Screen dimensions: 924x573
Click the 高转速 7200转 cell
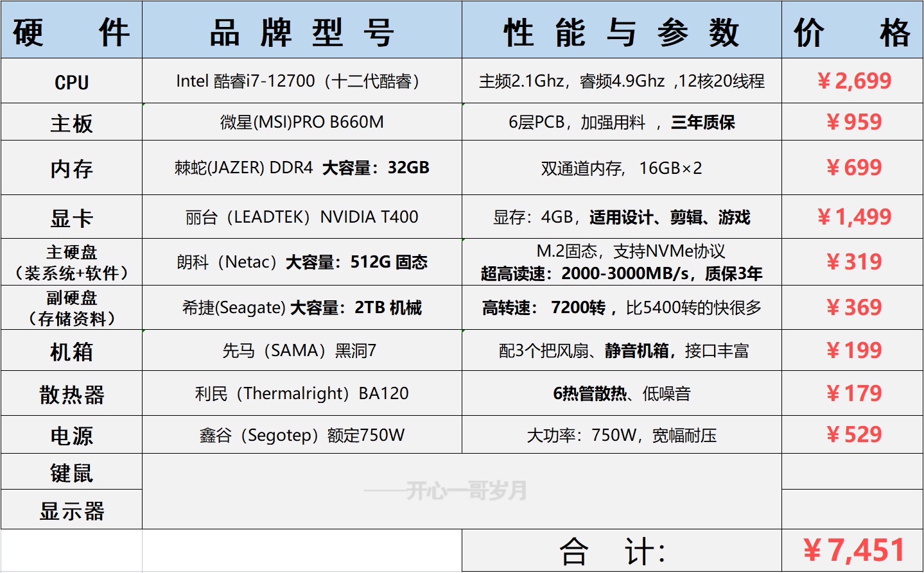(622, 307)
